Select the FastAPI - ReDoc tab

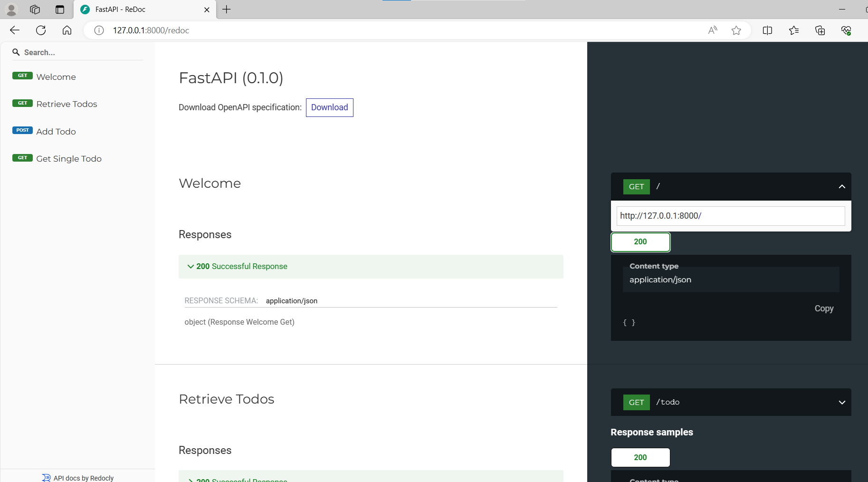tap(145, 10)
